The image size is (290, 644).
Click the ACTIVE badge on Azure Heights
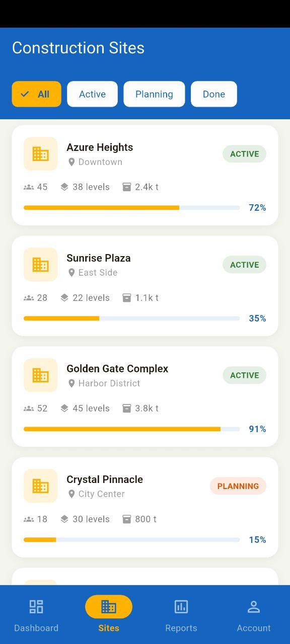pyautogui.click(x=244, y=154)
